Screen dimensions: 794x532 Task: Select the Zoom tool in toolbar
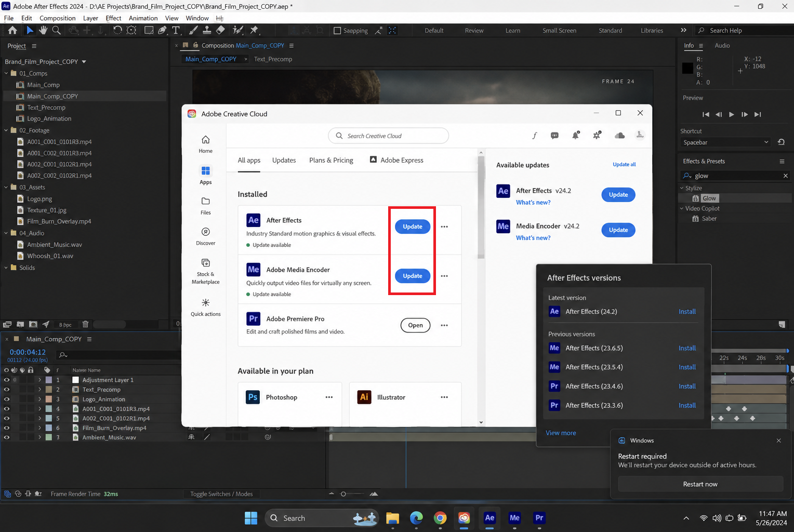pos(57,30)
